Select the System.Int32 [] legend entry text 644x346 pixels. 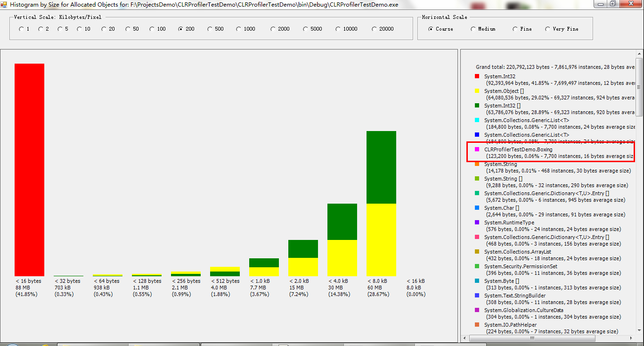502,106
